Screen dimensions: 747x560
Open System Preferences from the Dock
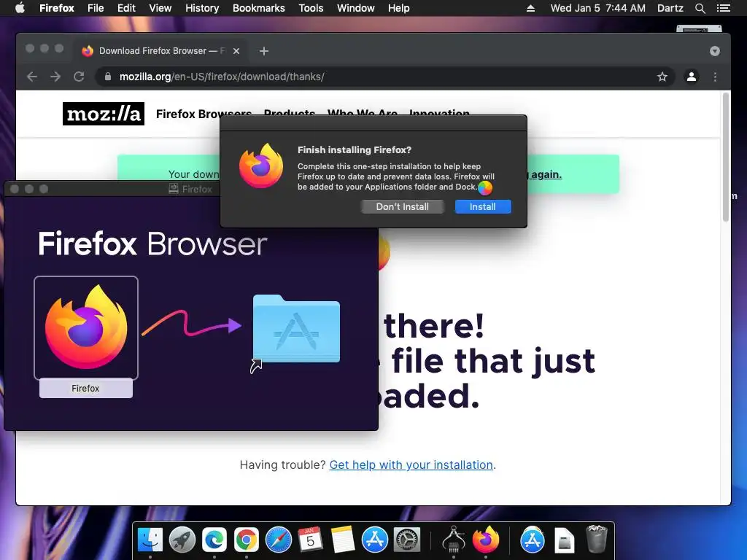coord(407,540)
